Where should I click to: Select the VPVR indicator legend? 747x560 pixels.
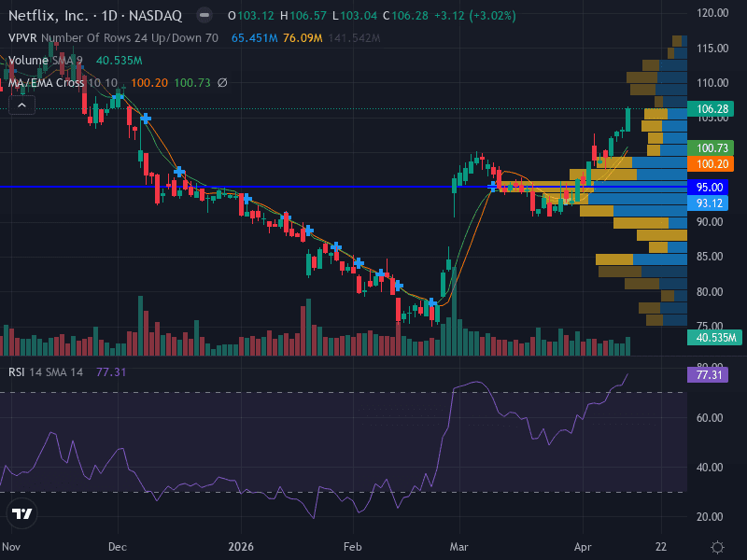pyautogui.click(x=113, y=38)
